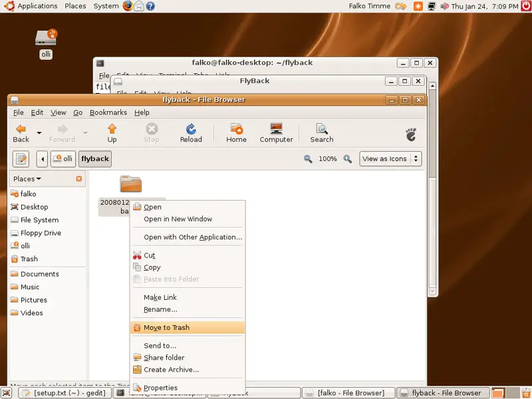Image resolution: width=532 pixels, height=399 pixels.
Task: Open the Places menu in top panel
Action: (x=75, y=6)
